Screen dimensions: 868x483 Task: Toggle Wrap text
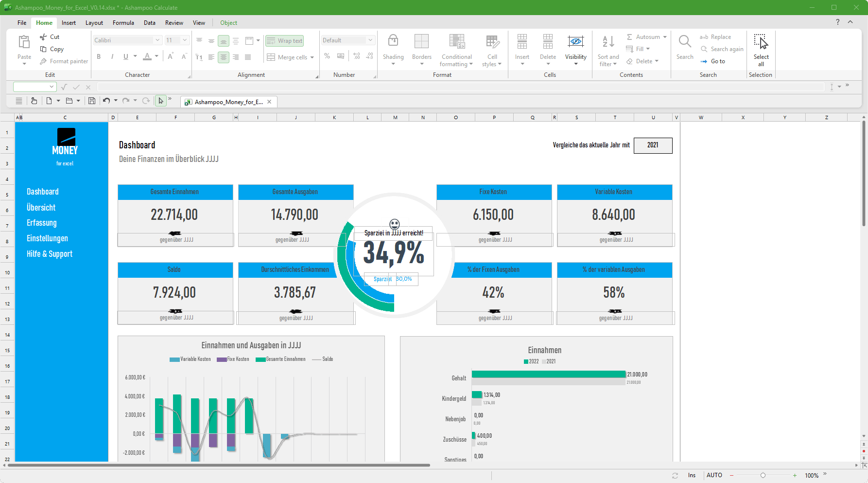pos(285,41)
